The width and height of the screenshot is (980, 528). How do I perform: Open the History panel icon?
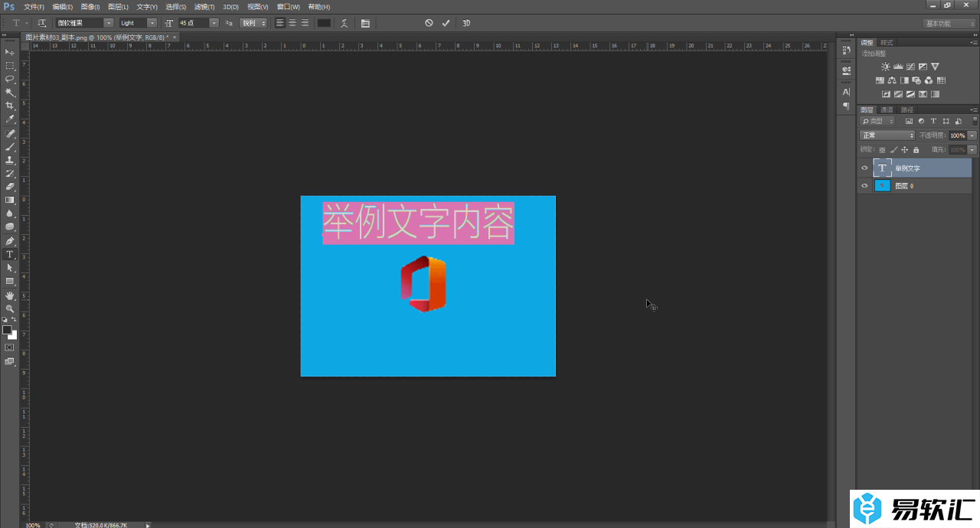coord(846,51)
